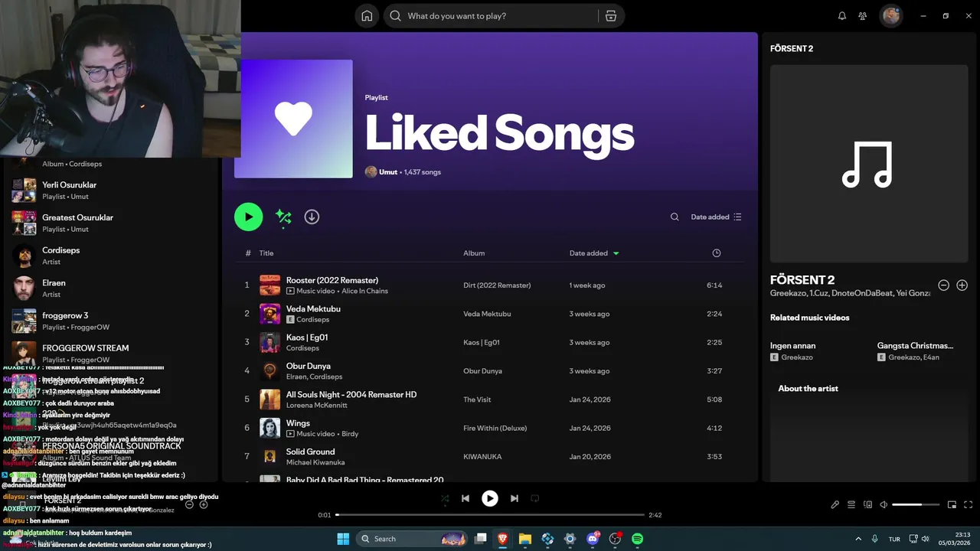Show hidden system tray icons

857,539
